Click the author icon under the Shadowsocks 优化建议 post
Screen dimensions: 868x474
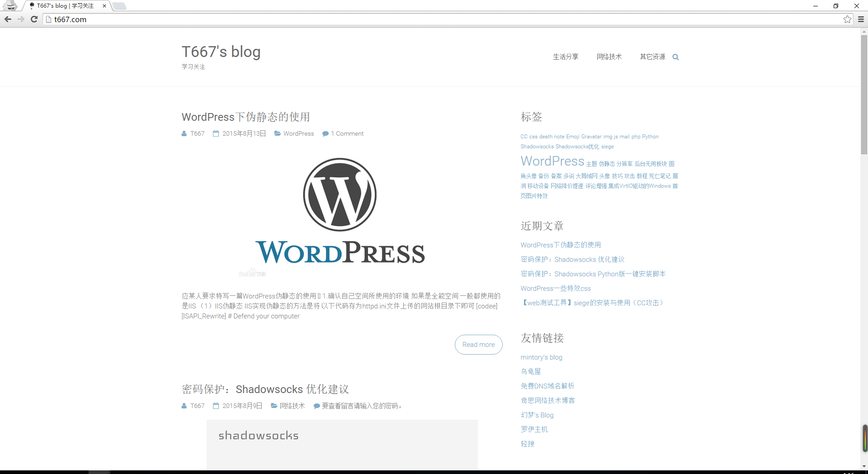point(184,406)
